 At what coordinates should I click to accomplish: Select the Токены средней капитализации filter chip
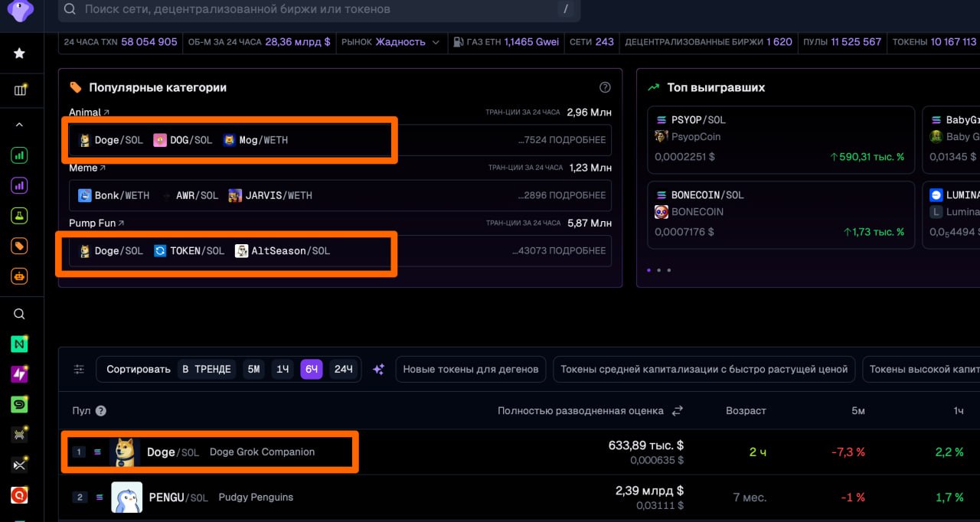[704, 369]
